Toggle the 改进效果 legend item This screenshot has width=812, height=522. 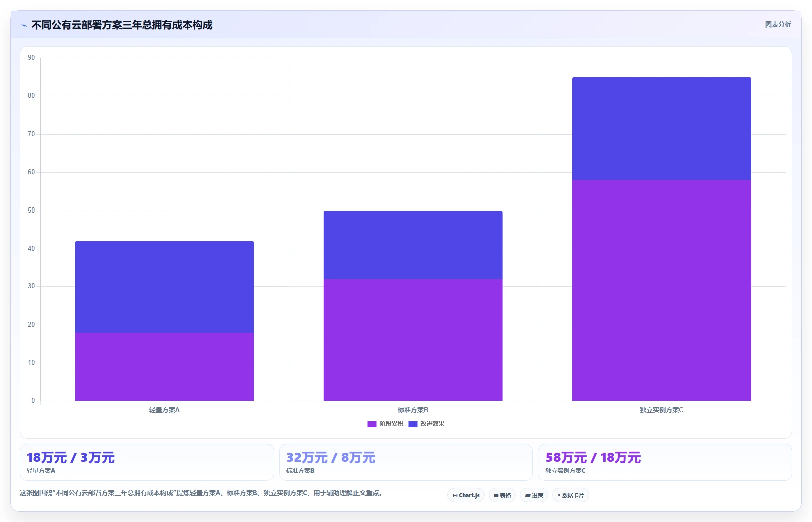point(426,424)
